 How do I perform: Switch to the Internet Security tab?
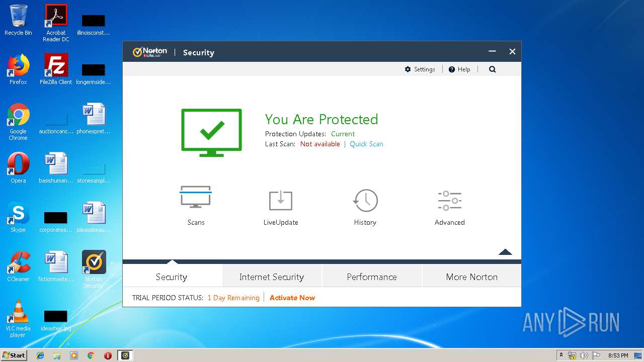272,277
